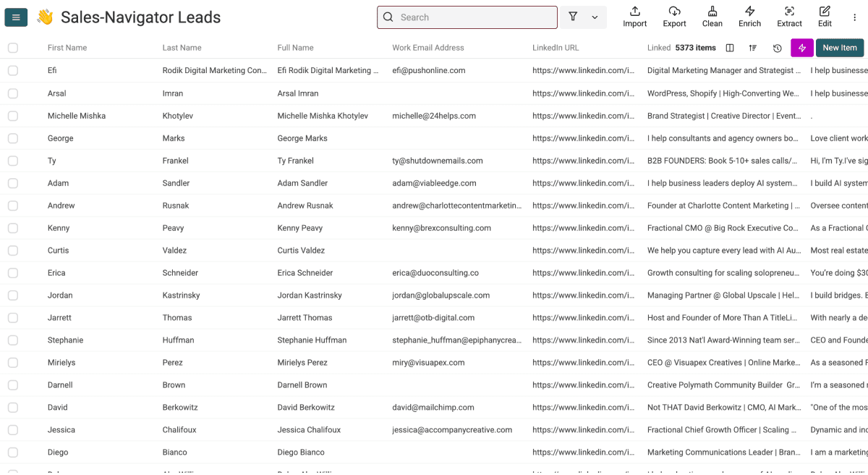This screenshot has height=475, width=868.
Task: Check the row checkbox for Efi
Action: 13,70
